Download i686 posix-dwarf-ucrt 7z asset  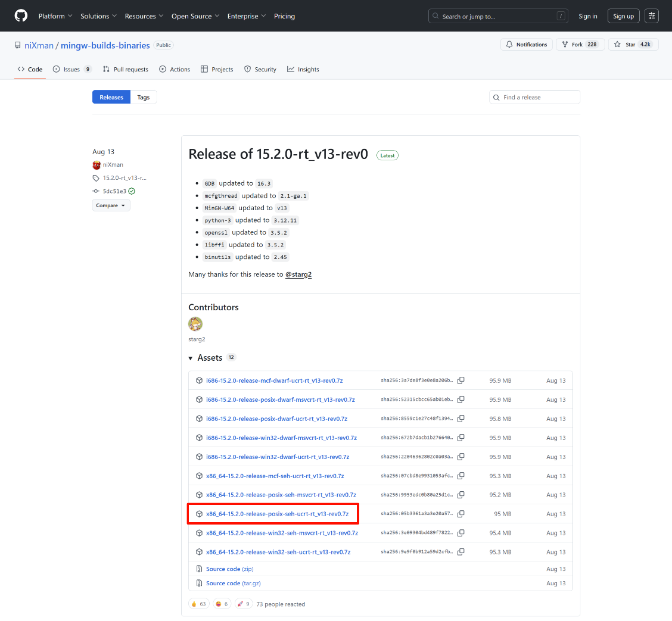[276, 419]
